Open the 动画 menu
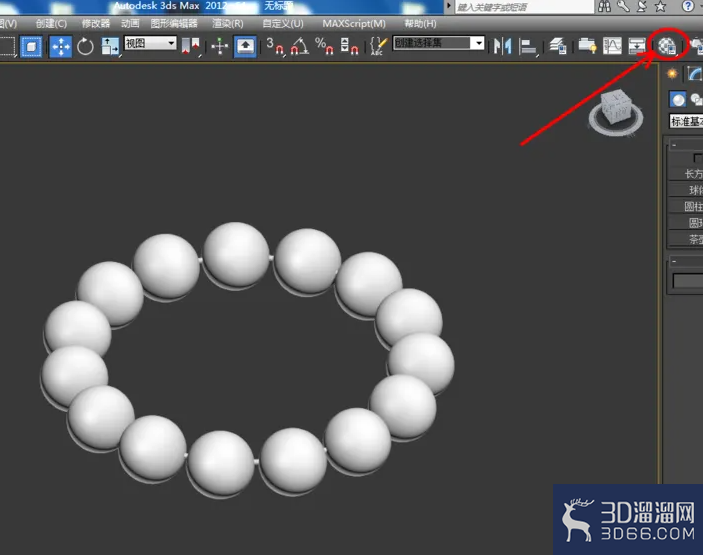This screenshot has height=555, width=703. 130,24
